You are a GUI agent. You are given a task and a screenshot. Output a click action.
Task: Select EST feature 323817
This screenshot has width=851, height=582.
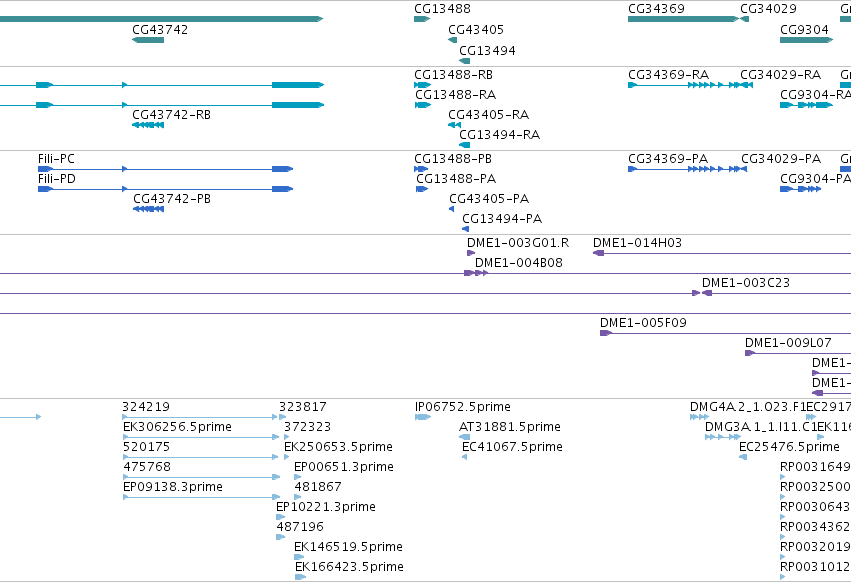(x=283, y=417)
